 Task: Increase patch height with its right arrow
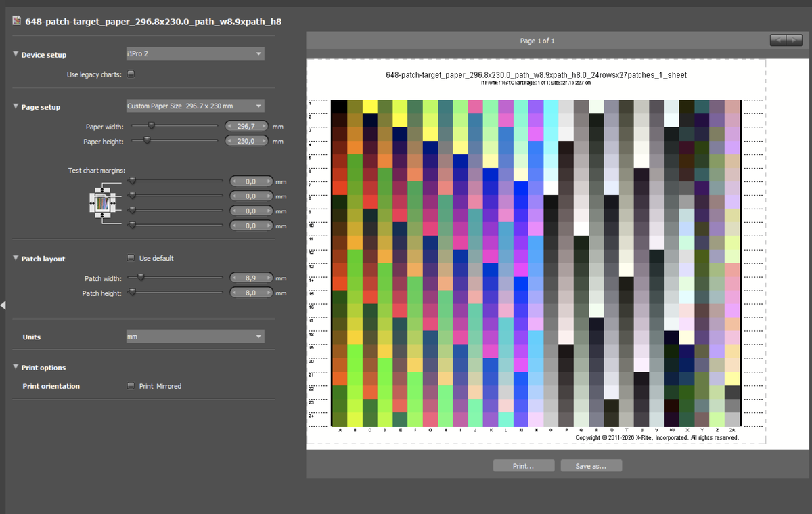click(x=269, y=293)
